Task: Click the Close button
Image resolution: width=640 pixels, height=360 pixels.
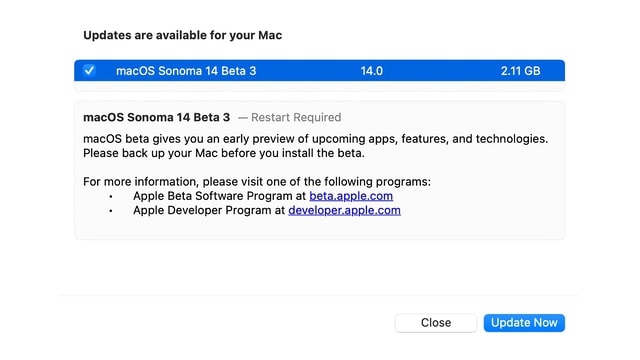Action: [436, 323]
